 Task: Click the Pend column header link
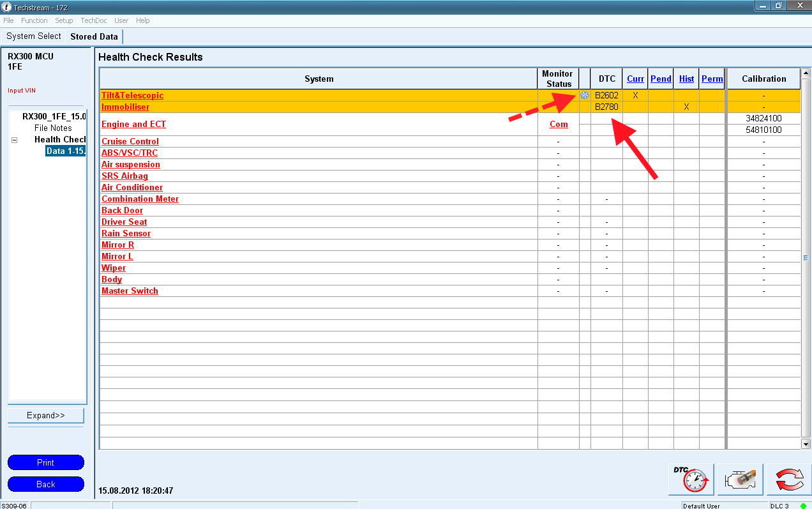click(661, 79)
